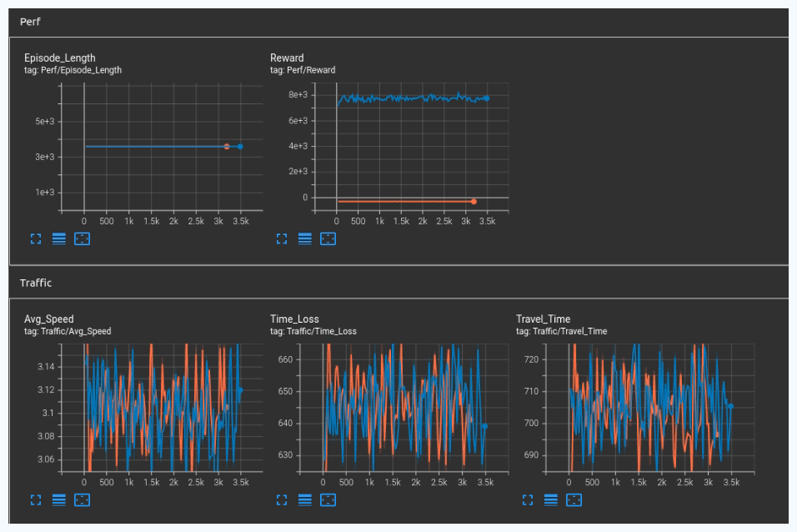Expand the Travel_Time chart to full size
The image size is (797, 532).
pyautogui.click(x=528, y=499)
